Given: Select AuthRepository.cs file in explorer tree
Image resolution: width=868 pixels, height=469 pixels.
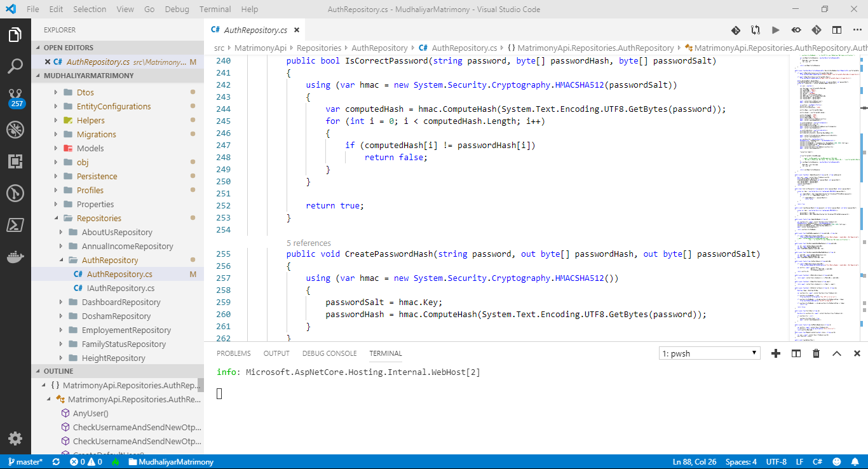Looking at the screenshot, I should tap(118, 274).
